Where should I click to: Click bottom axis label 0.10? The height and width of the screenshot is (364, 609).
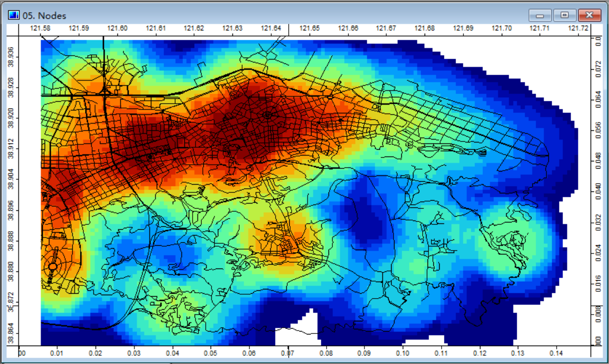pos(403,354)
